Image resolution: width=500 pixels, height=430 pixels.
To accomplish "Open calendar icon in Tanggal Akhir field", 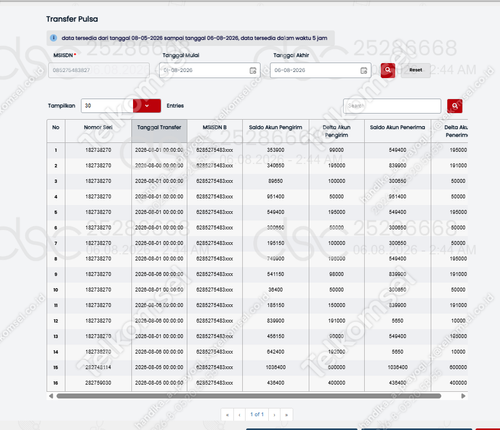I will (x=364, y=70).
